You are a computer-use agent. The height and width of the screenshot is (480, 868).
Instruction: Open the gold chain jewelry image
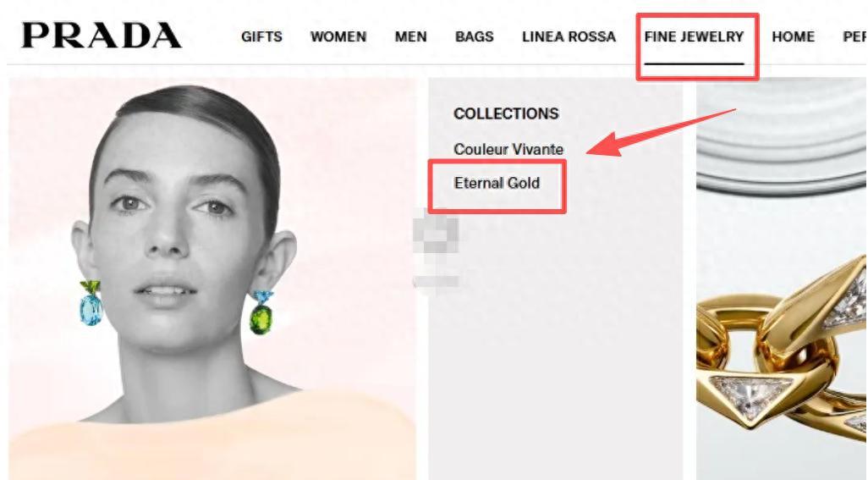[781, 355]
